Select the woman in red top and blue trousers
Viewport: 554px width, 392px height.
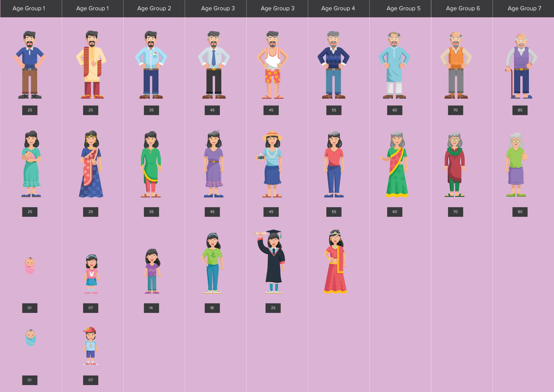(334, 164)
